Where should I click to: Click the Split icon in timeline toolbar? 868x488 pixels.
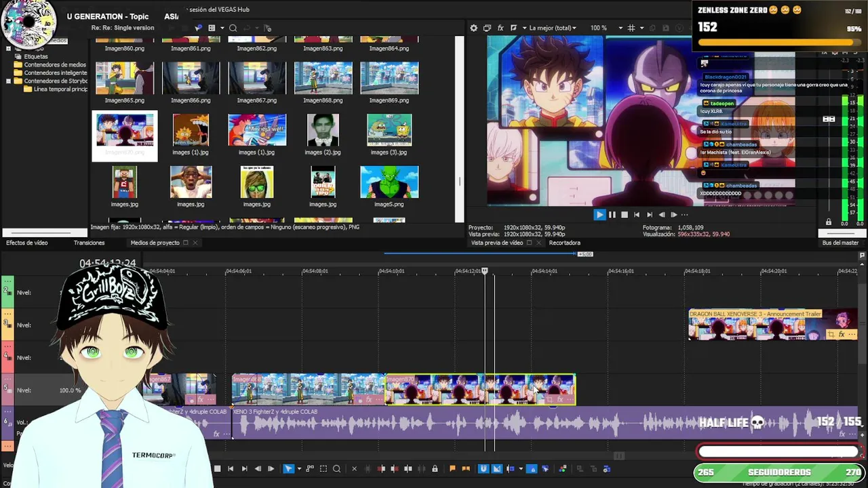click(x=408, y=468)
